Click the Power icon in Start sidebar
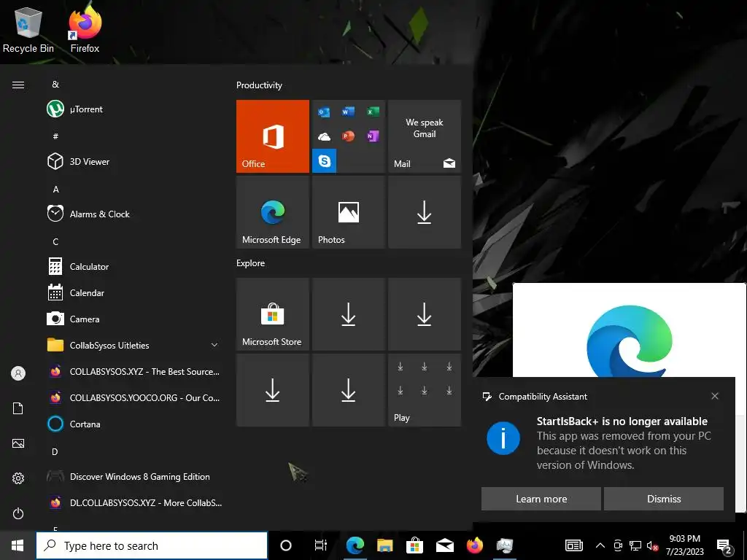This screenshot has width=747, height=560. click(x=18, y=513)
